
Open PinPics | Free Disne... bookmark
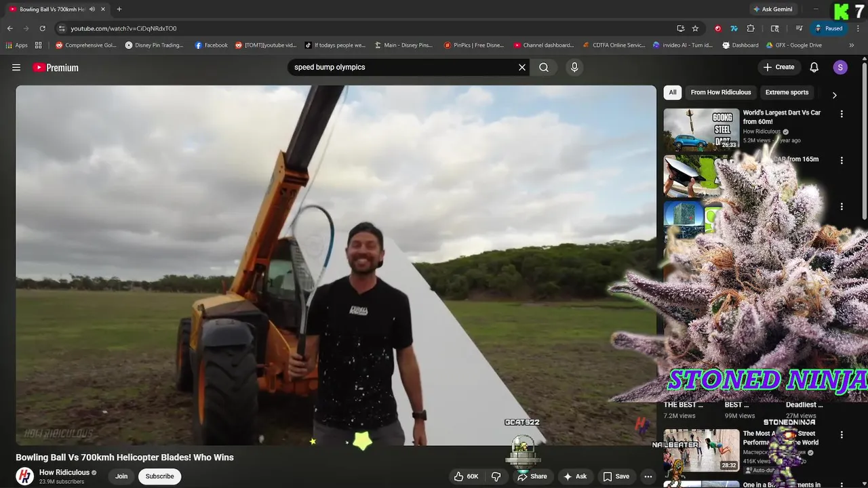pyautogui.click(x=474, y=45)
